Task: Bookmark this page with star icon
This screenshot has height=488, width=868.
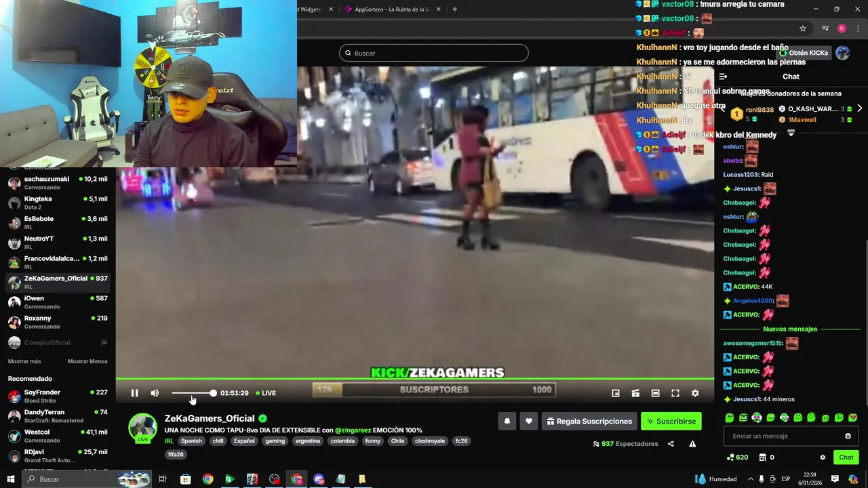Action: 803,28
